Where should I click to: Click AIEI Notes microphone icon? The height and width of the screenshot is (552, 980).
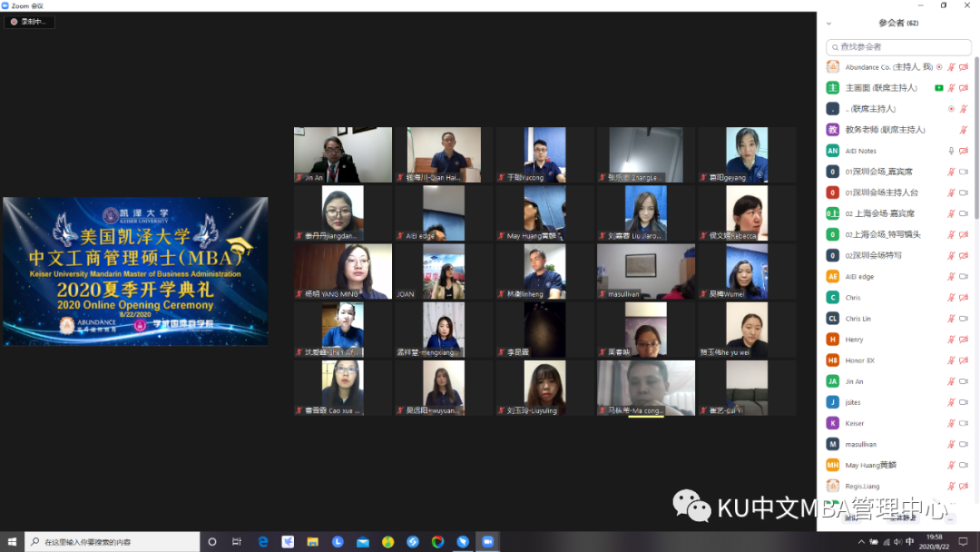(x=951, y=151)
